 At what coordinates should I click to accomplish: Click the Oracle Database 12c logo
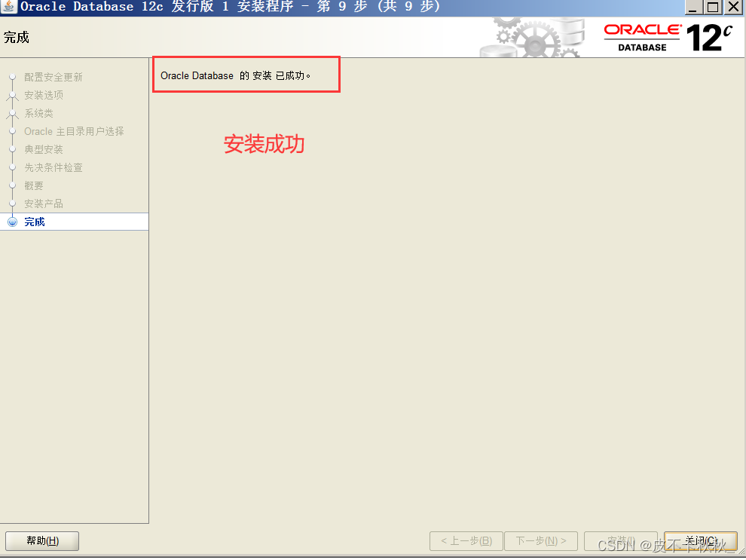(668, 38)
